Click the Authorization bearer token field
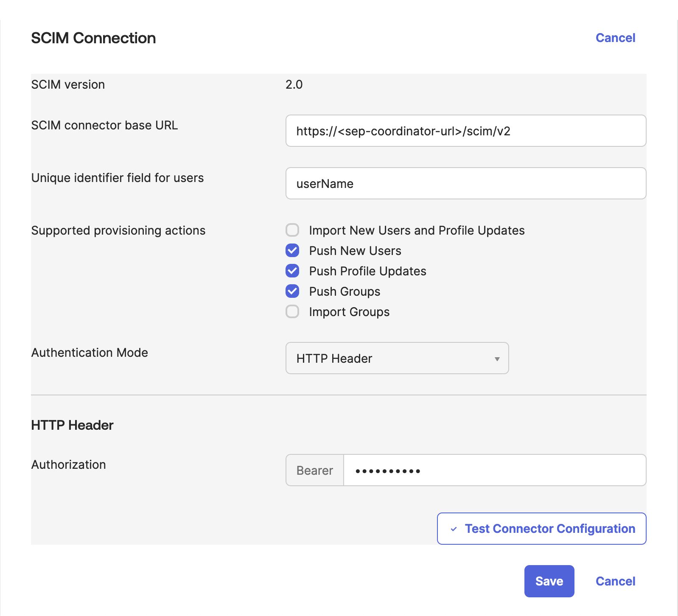678x616 pixels. [x=495, y=470]
